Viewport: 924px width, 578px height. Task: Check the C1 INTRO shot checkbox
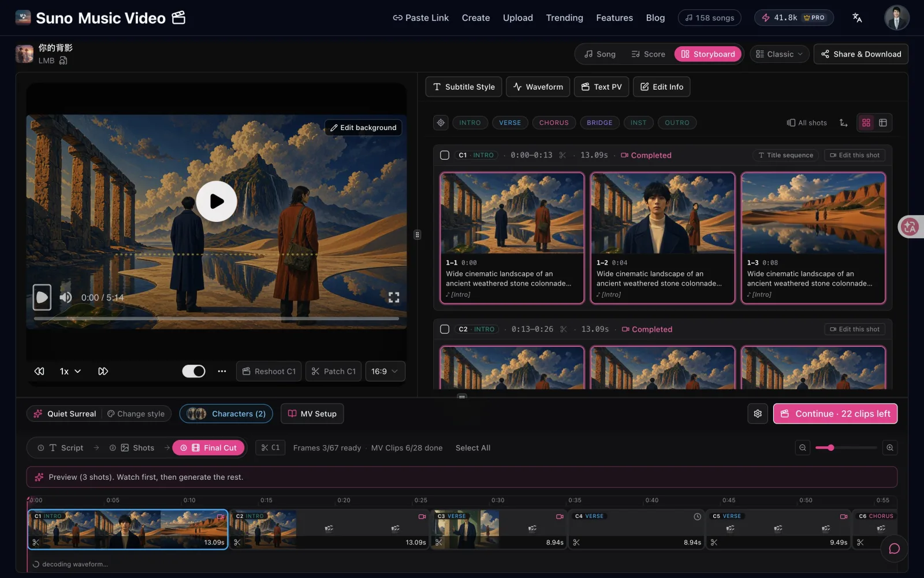445,155
